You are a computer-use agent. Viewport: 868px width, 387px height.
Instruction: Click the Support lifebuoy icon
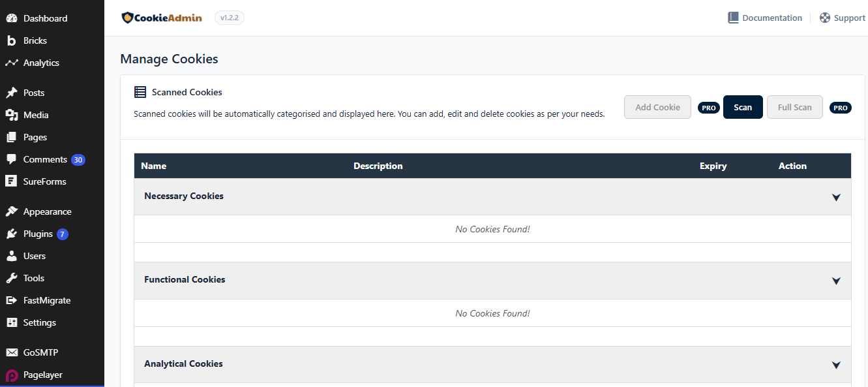point(825,18)
